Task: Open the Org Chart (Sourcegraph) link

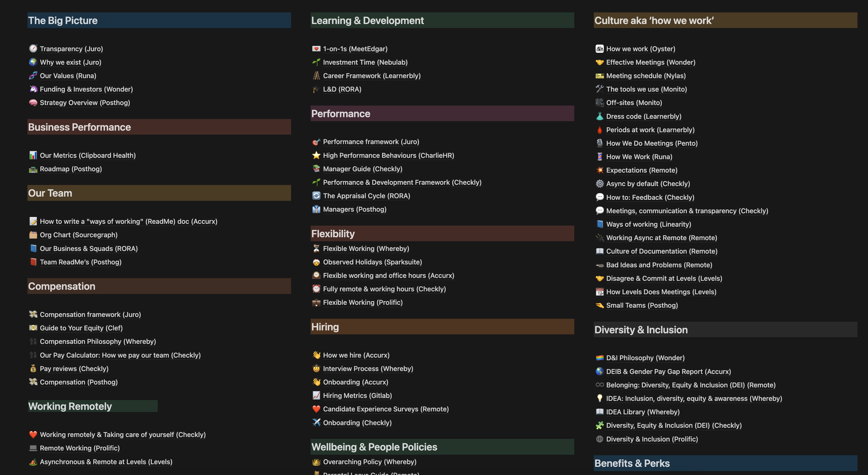Action: coord(79,235)
